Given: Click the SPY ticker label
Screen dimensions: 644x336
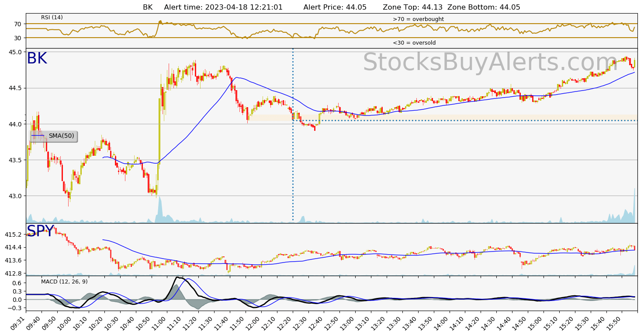Looking at the screenshot, I should click(40, 231).
